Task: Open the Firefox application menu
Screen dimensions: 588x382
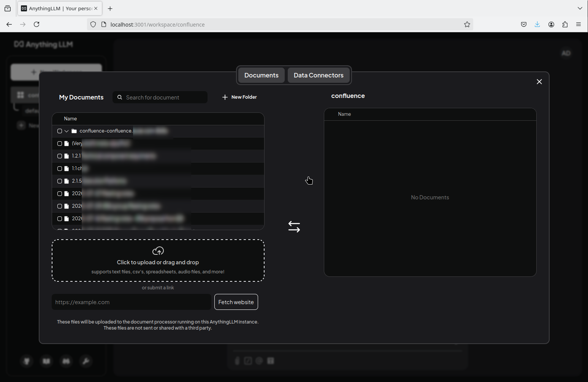Action: click(578, 24)
